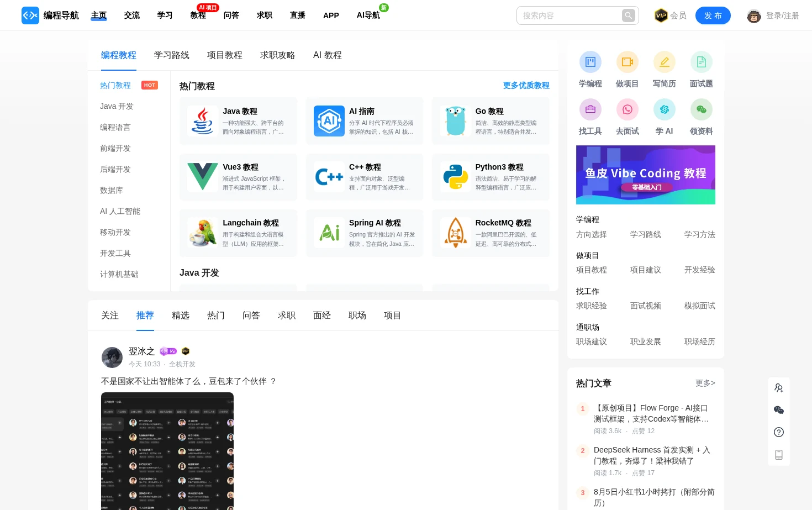Open the 做项目 shortcut icon

[x=627, y=62]
